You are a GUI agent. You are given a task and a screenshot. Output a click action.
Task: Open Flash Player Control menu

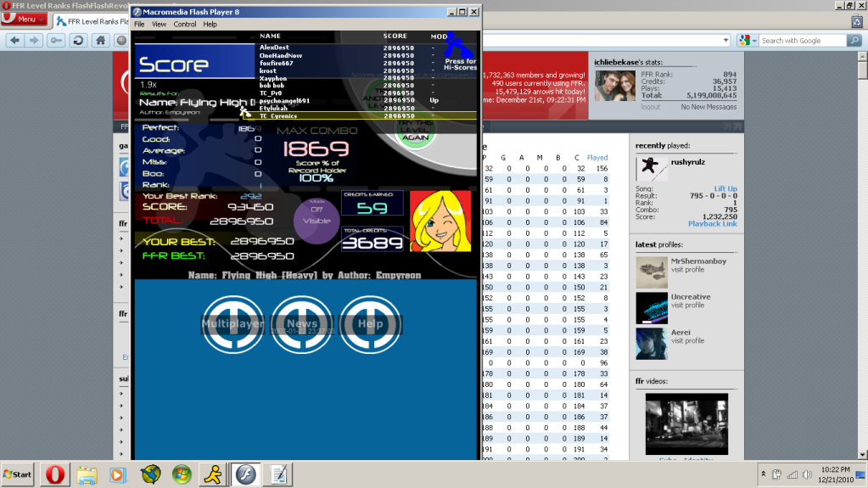[x=185, y=25]
